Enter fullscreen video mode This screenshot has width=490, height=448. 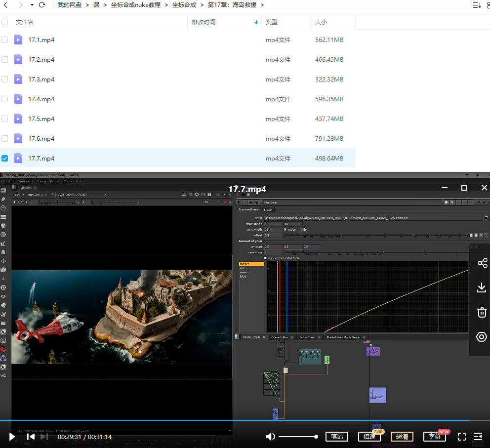pyautogui.click(x=462, y=437)
